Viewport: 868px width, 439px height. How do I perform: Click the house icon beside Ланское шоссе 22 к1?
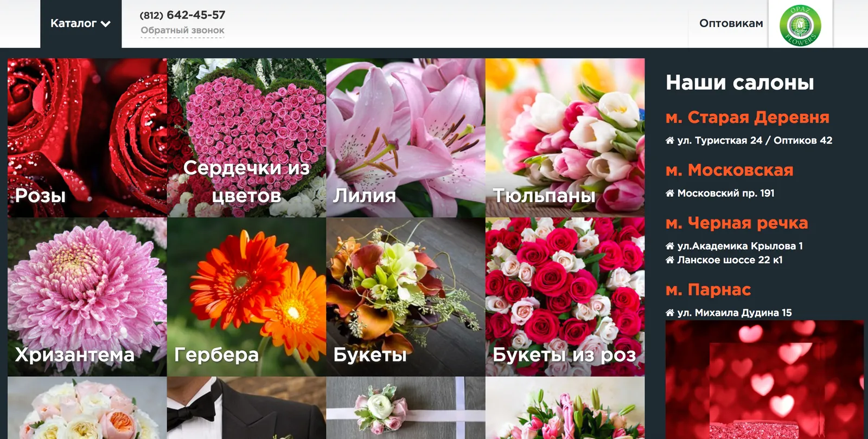670,260
